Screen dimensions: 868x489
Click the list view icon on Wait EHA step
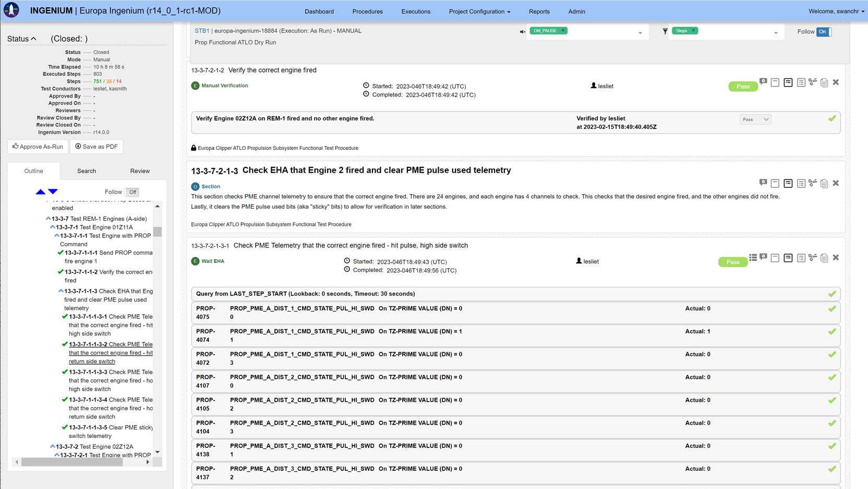[x=753, y=258]
